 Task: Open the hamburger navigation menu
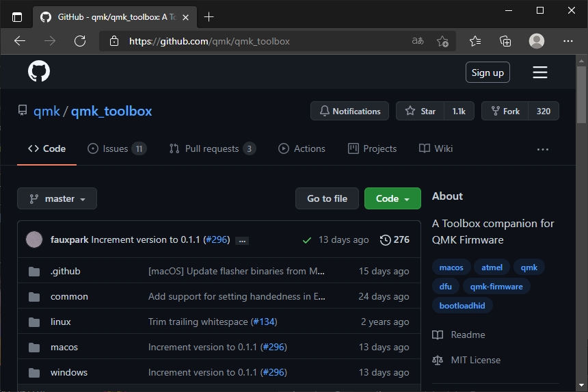540,72
